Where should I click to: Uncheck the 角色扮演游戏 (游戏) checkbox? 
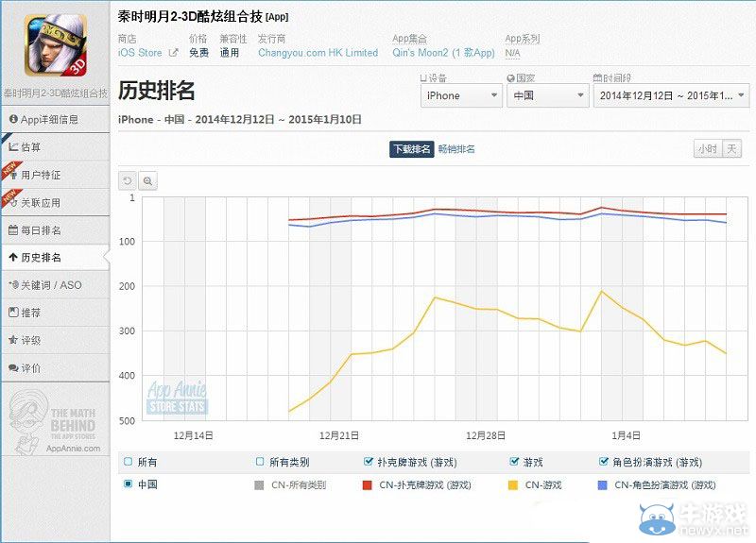pyautogui.click(x=603, y=462)
